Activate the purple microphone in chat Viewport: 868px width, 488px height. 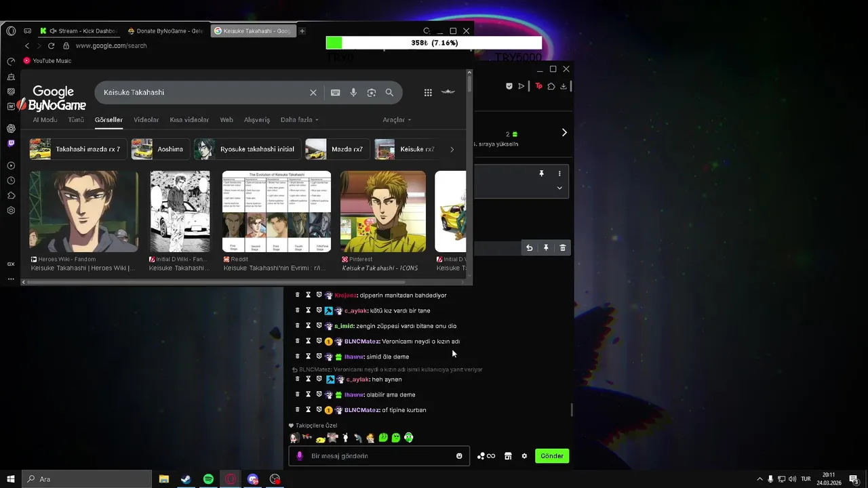pos(300,456)
